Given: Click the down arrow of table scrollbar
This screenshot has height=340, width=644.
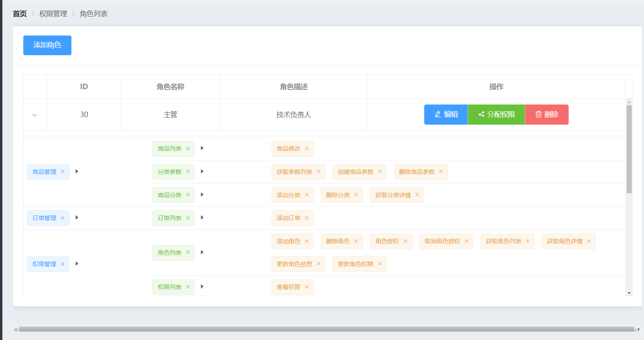Looking at the screenshot, I should (x=629, y=293).
